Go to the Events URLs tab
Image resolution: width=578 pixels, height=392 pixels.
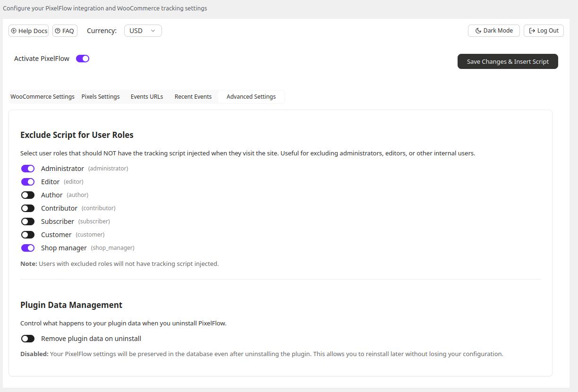coord(147,97)
